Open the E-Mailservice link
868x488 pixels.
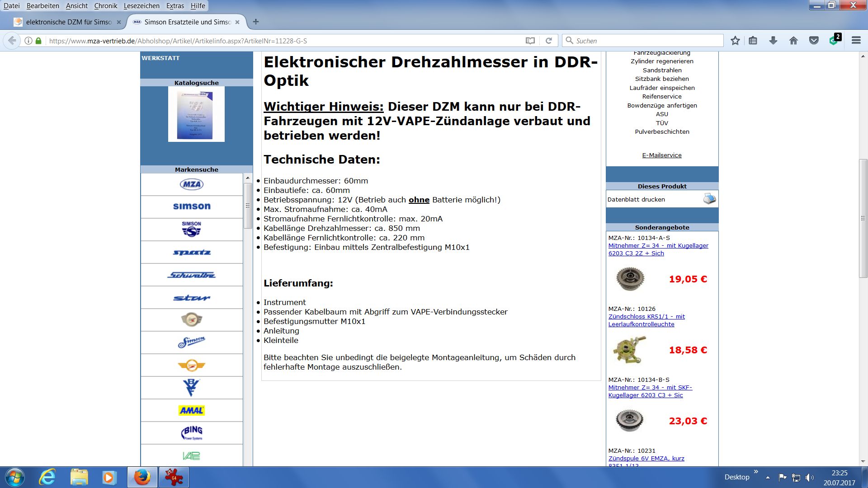pos(662,155)
